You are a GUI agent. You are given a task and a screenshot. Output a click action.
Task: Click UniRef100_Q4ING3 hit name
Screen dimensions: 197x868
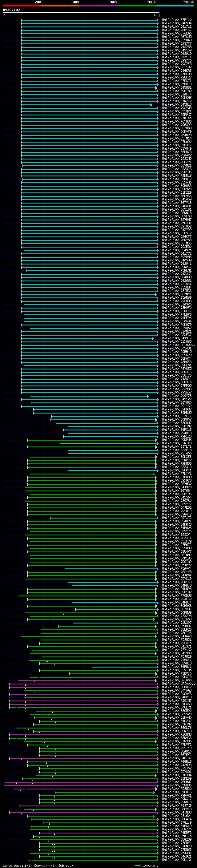pyautogui.click(x=176, y=812)
